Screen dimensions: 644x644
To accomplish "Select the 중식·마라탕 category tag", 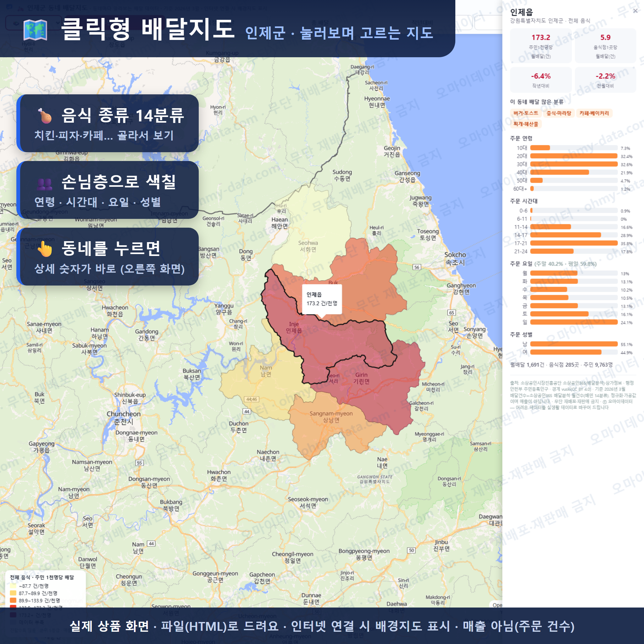I will click(x=559, y=113).
